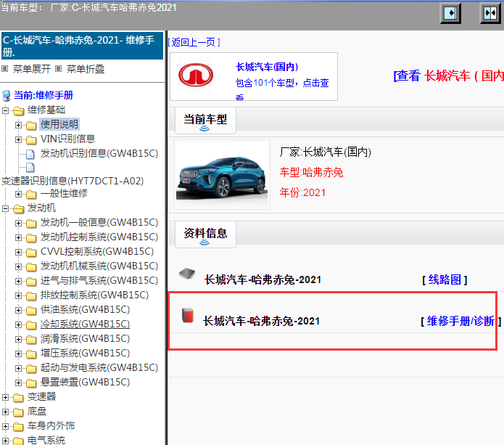Click the folder icon of VIN识别信息
The image size is (504, 445).
coord(31,139)
